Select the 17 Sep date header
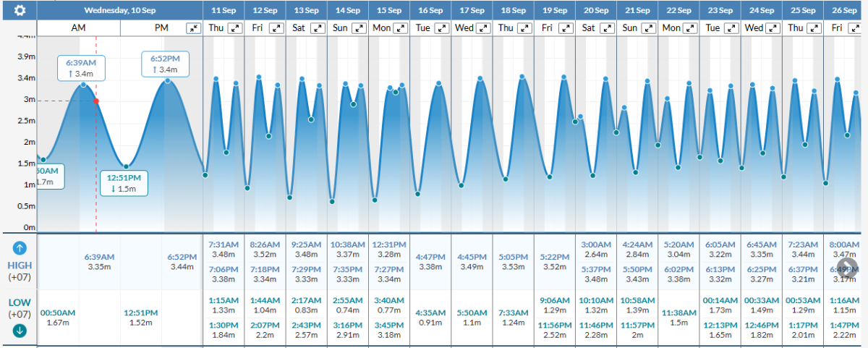Image resolution: width=868 pixels, height=348 pixels. (472, 10)
